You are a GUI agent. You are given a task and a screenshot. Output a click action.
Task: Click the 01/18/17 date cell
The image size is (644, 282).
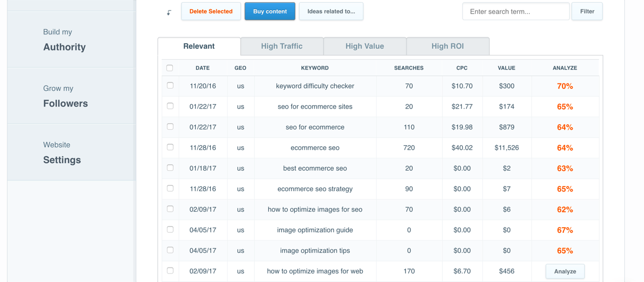point(203,168)
